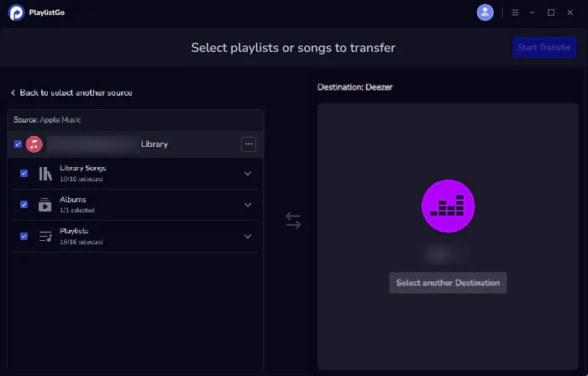Click the Apple Music library icon
Image resolution: width=588 pixels, height=376 pixels.
tap(34, 144)
